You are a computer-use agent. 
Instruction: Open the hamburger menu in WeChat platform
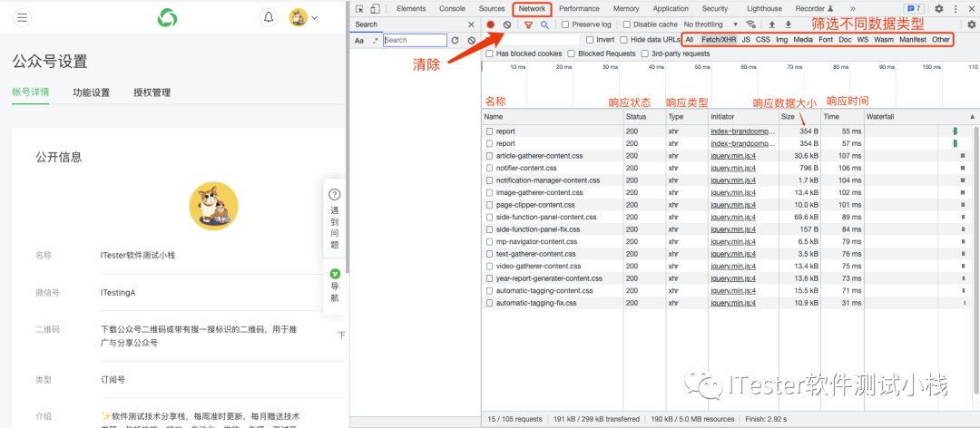[x=22, y=17]
